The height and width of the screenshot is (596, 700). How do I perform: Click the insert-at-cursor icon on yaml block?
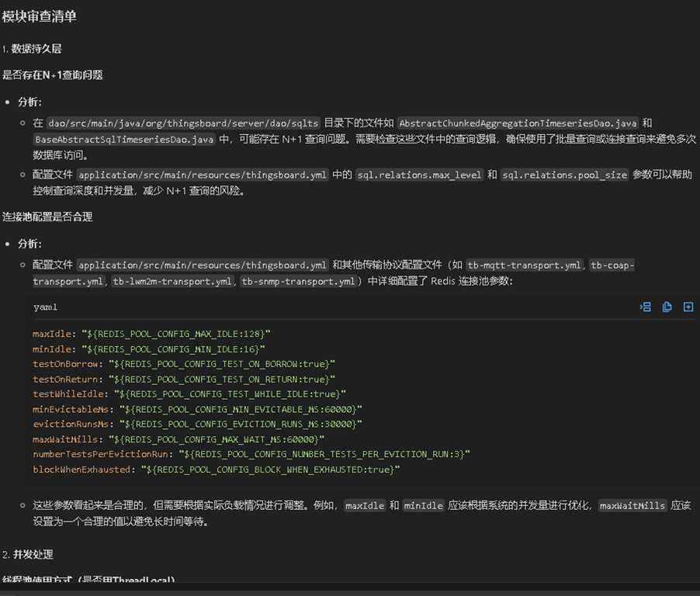coord(645,307)
